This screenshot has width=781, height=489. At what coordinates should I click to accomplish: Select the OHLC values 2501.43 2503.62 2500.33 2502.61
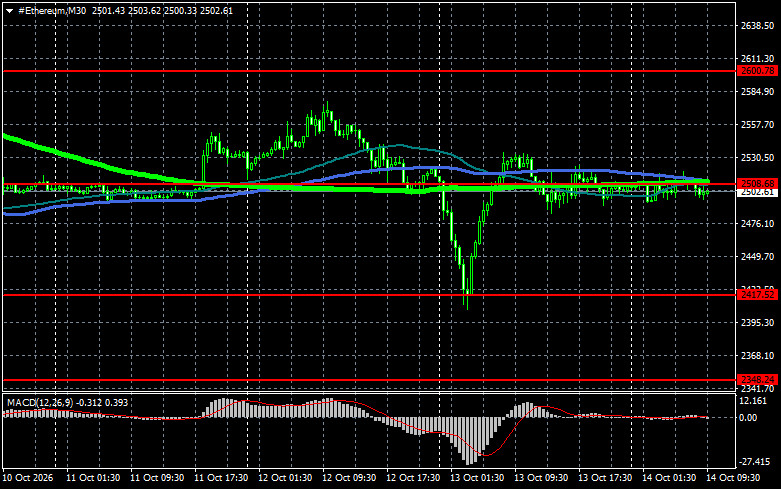[162, 10]
